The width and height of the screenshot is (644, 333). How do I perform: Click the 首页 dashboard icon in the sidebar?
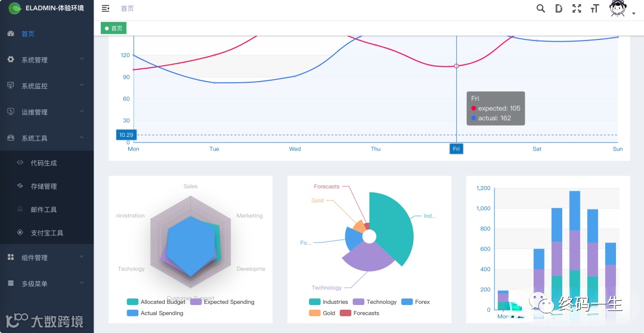pos(11,33)
